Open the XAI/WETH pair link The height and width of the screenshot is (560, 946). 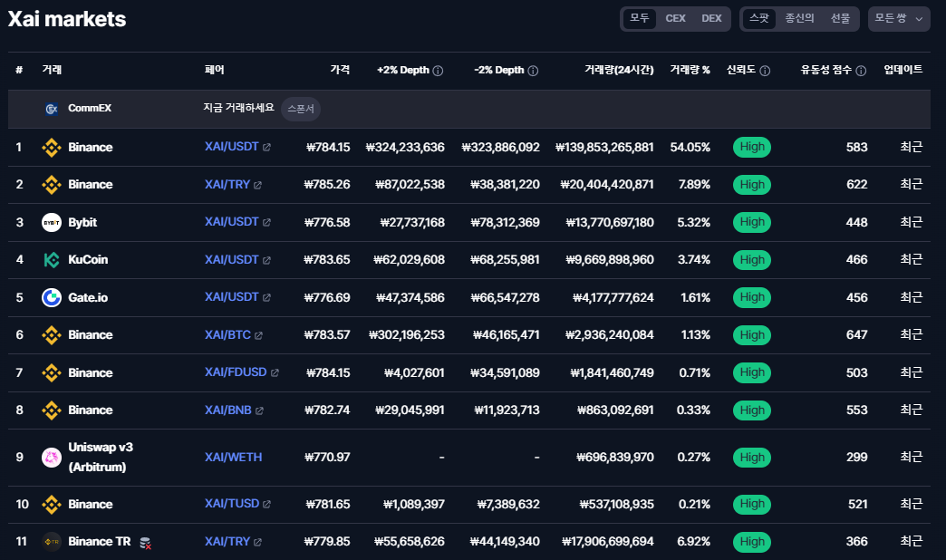coord(233,457)
